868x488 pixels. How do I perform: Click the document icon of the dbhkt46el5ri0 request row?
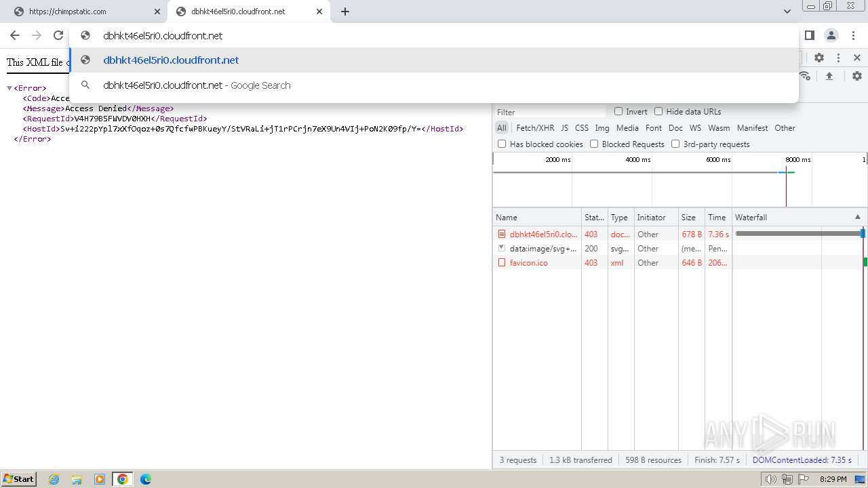502,235
